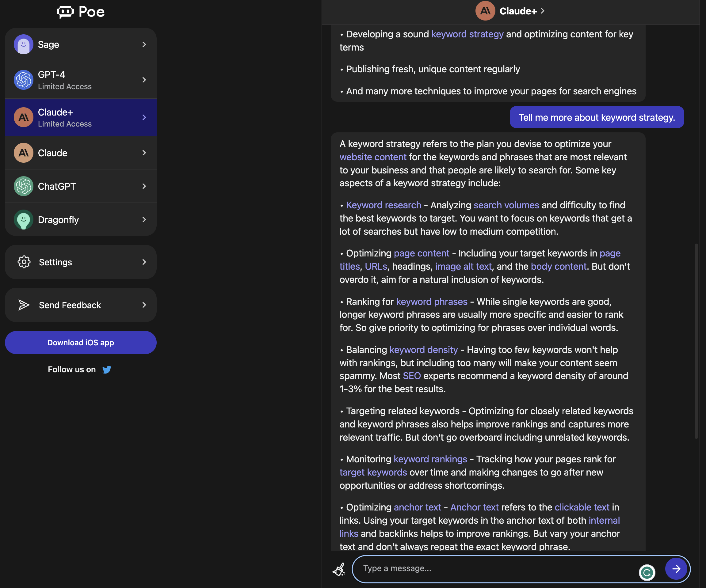Viewport: 706px width, 588px height.
Task: Click the Settings gear icon
Action: (24, 262)
